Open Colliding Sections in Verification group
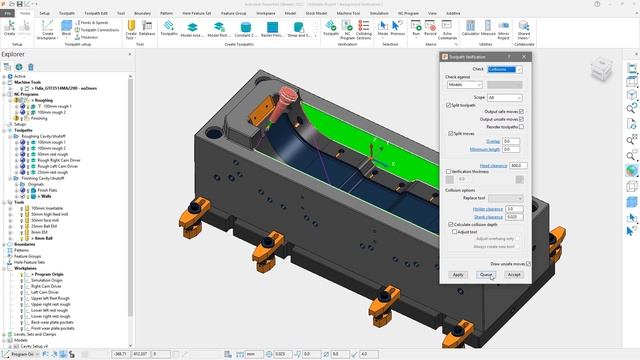The image size is (640, 360). click(x=364, y=29)
